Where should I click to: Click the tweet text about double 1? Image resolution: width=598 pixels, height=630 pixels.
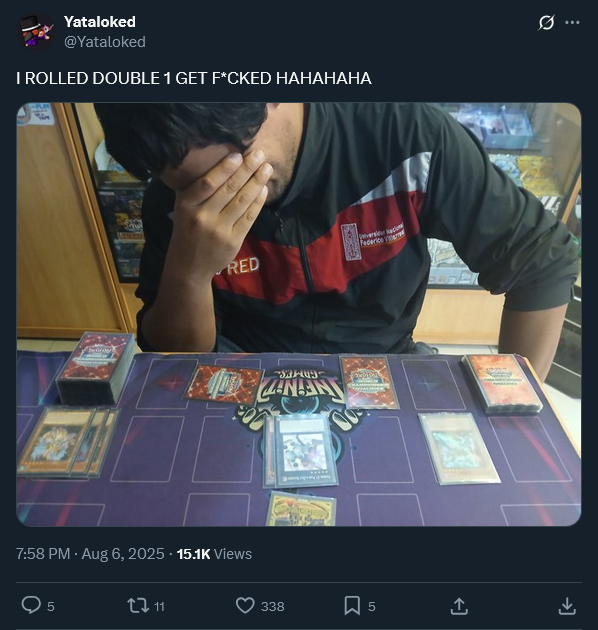tap(194, 78)
